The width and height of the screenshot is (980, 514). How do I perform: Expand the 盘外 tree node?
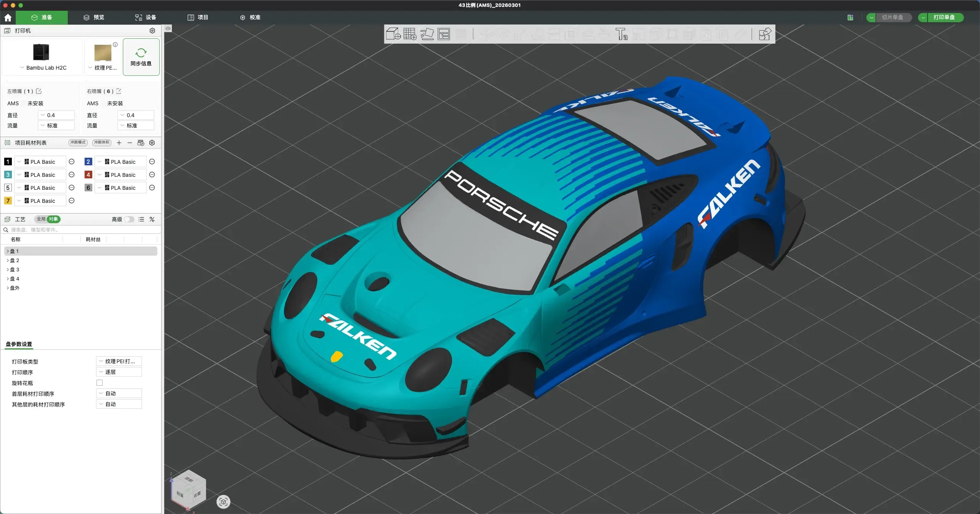click(x=8, y=288)
